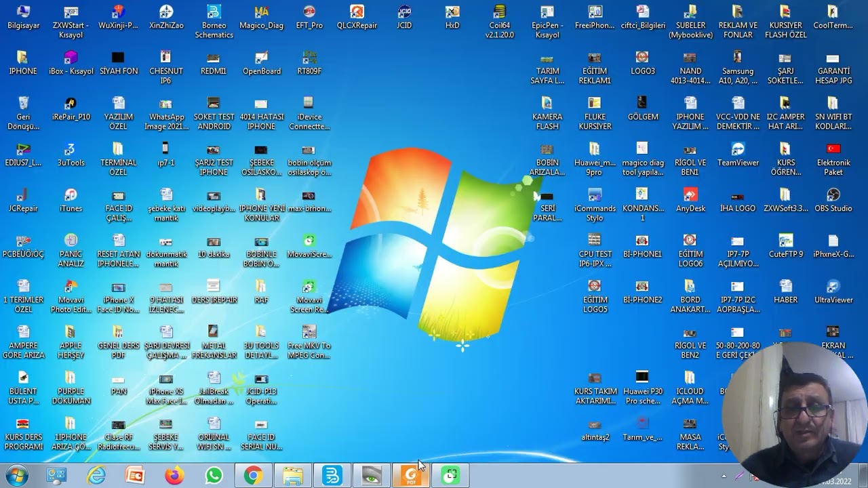Open the PURPLE DÖKUMAN folder
Viewport: 868px width, 488px height.
[71, 388]
